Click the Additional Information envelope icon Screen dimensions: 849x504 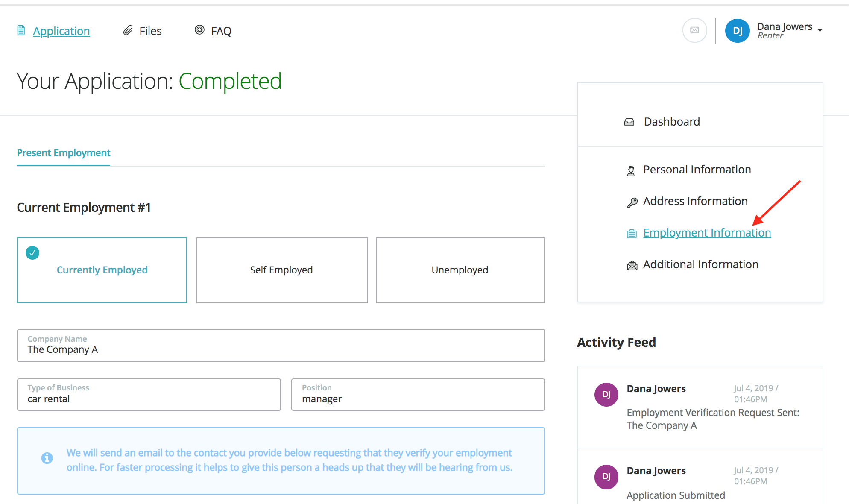(x=632, y=266)
